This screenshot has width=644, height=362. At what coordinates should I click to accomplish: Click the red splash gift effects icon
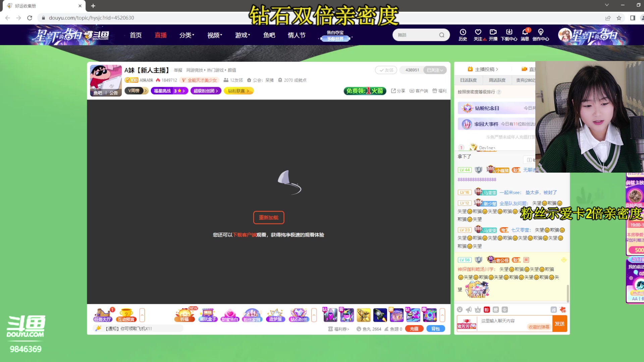(563, 310)
